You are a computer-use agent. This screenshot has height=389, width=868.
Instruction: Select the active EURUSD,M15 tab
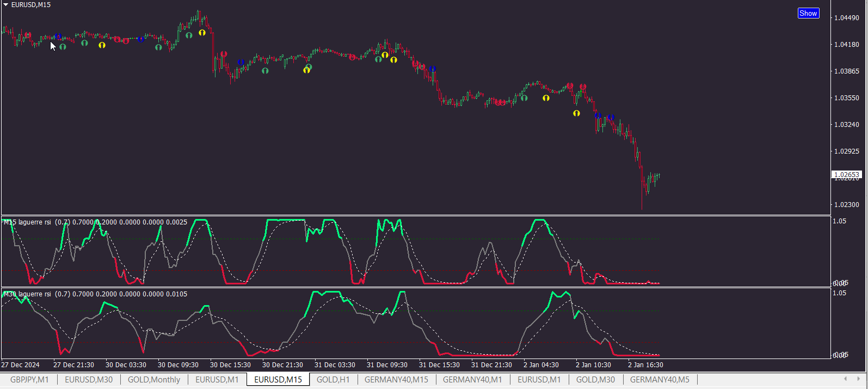(278, 379)
